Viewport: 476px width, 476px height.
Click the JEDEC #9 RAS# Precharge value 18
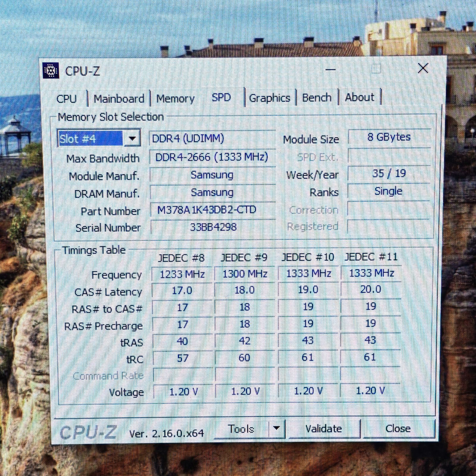click(x=245, y=324)
